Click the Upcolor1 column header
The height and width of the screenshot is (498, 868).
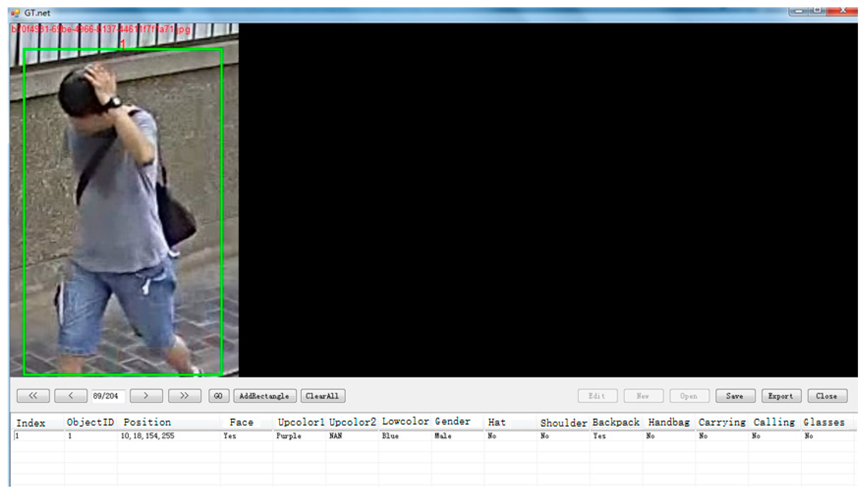tap(301, 422)
